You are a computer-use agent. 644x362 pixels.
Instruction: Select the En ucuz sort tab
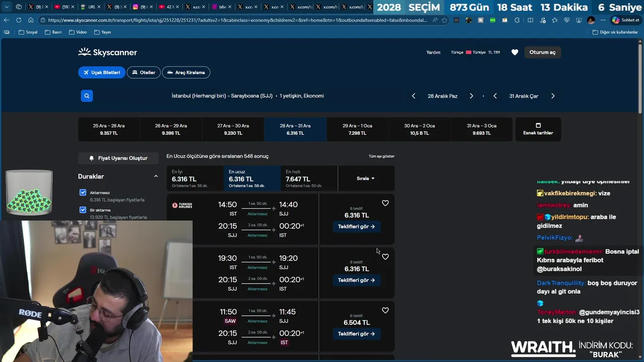pos(252,178)
